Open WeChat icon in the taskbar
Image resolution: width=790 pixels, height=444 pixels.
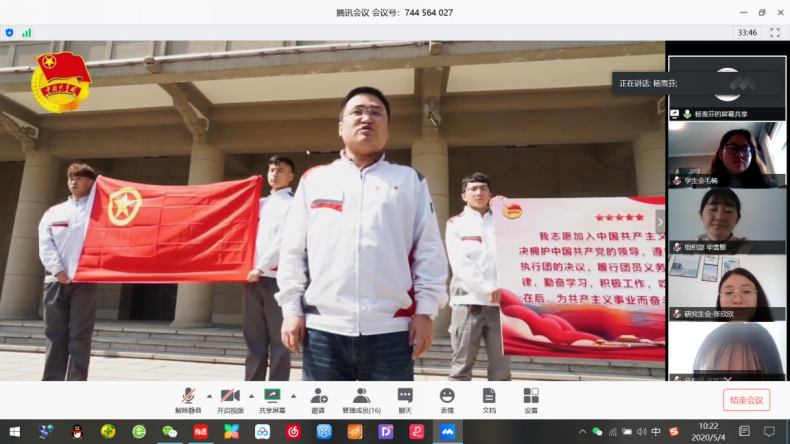tap(170, 432)
